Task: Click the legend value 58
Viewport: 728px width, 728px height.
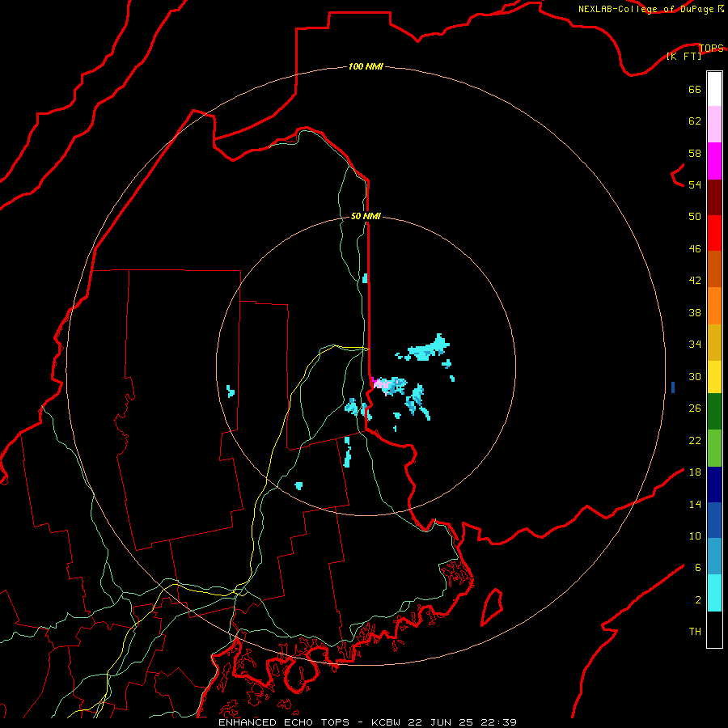Action: 695,153
